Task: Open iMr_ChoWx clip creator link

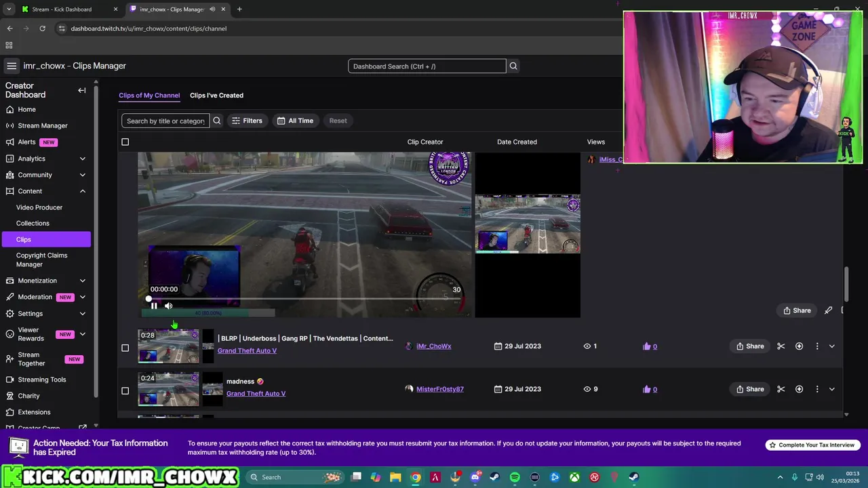Action: pos(433,346)
